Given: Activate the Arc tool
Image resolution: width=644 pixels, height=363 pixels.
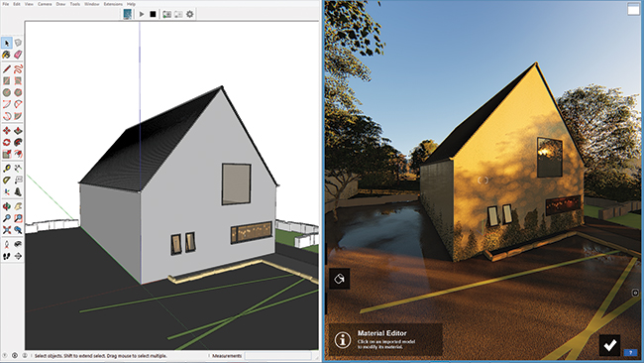Looking at the screenshot, I should pyautogui.click(x=7, y=104).
